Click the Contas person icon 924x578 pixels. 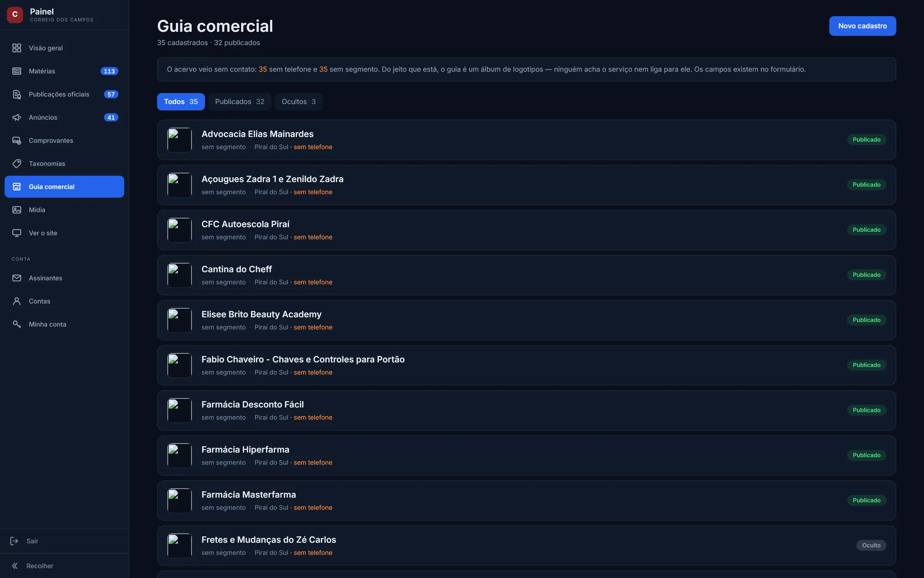[x=17, y=301]
